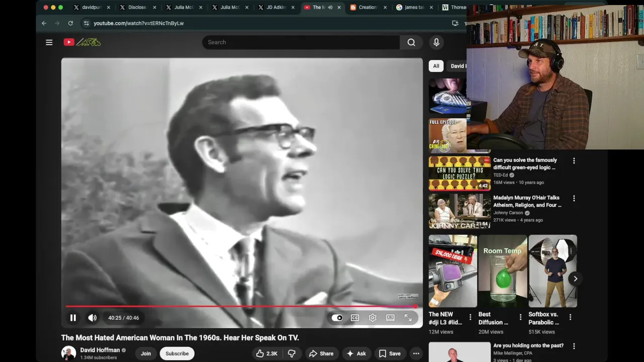Open the David Hoffman channel name link
This screenshot has width=644, height=362.
coord(100,350)
